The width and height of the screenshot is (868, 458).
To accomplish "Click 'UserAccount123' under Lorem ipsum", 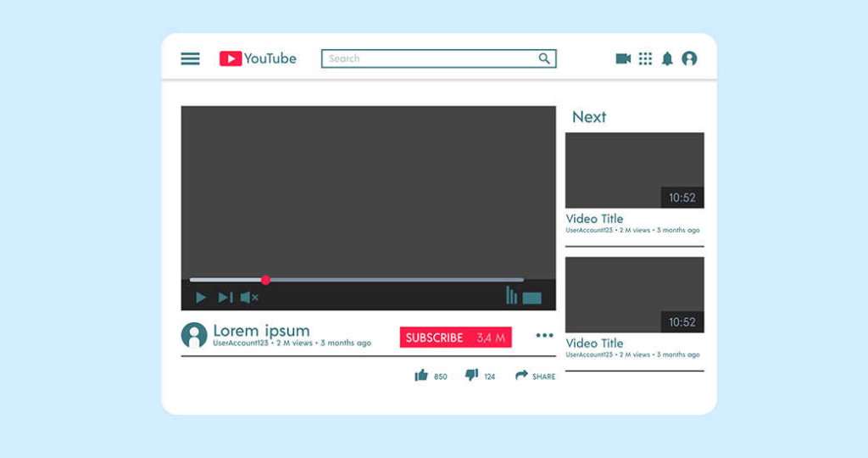I will [x=240, y=343].
